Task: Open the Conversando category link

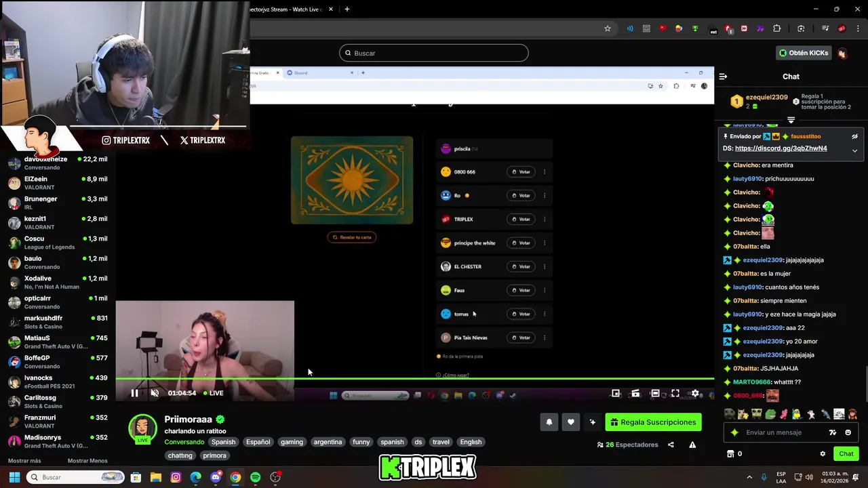Action: tap(184, 442)
